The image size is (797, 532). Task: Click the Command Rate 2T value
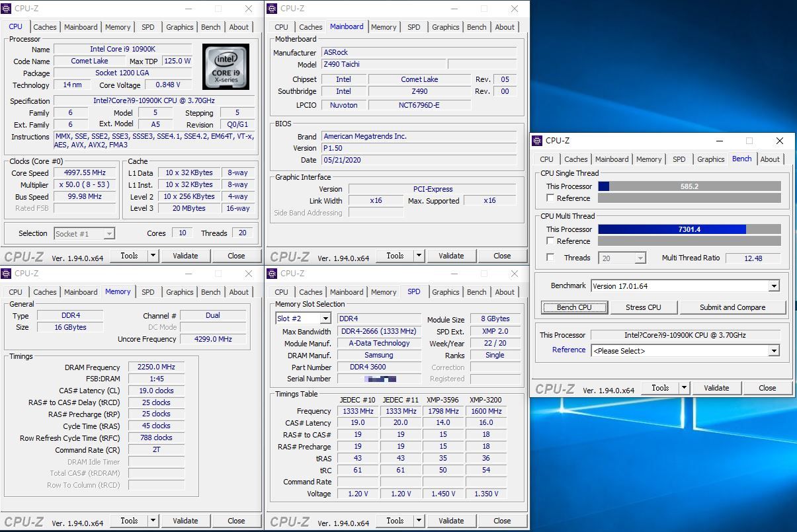pos(156,450)
